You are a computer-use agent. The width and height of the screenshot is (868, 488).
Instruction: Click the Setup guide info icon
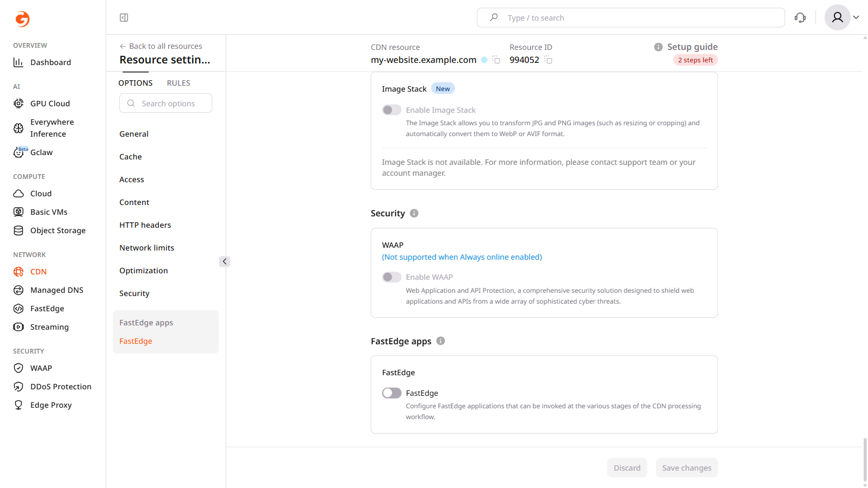tap(659, 47)
